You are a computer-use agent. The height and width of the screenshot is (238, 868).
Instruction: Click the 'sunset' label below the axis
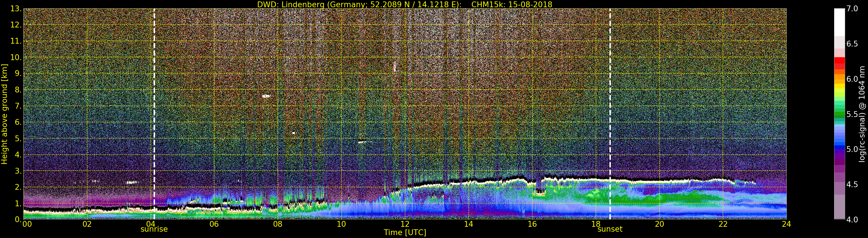(x=610, y=229)
